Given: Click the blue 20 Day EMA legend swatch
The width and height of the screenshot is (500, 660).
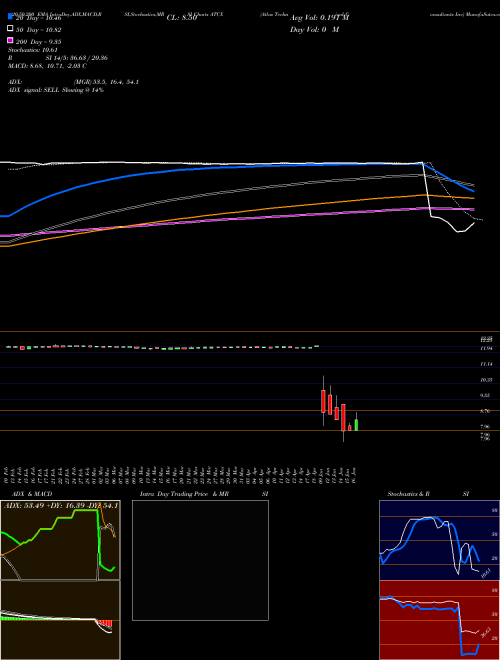Looking at the screenshot, I should [x=11, y=17].
